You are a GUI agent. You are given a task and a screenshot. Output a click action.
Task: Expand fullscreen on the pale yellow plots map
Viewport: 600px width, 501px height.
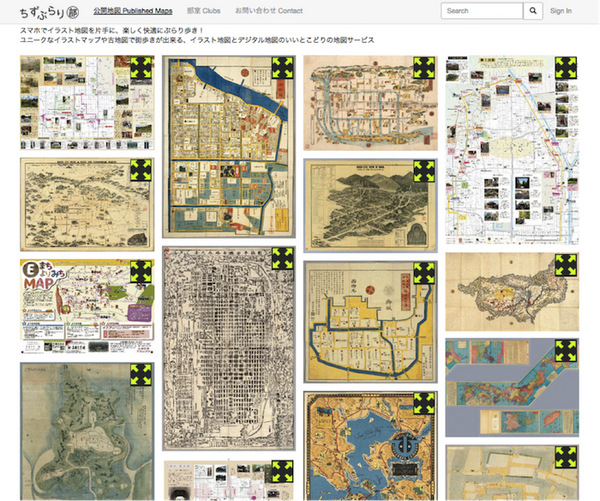pyautogui.click(x=566, y=457)
